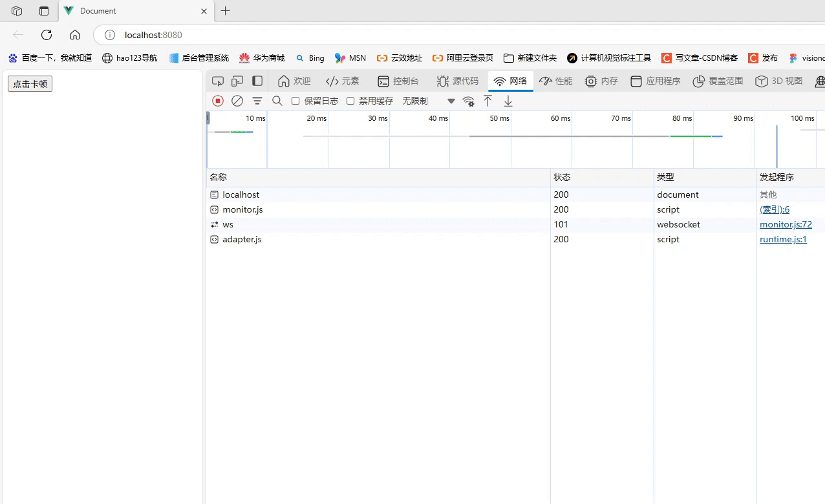Open the 阿里云登录页 bookmark

pos(463,58)
